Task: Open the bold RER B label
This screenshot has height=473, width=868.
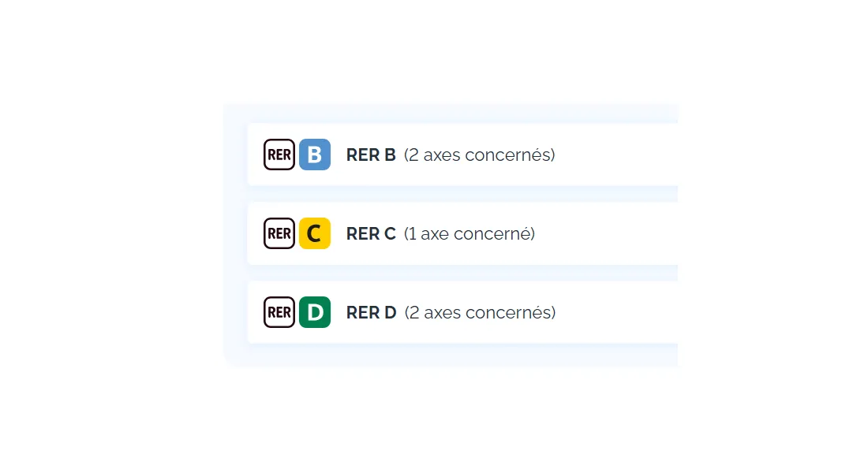Action: tap(371, 155)
